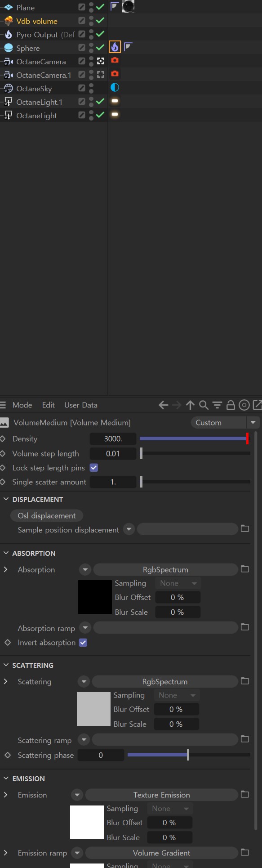Expand the Absorption parameter chevron
The image size is (262, 868).
(x=5, y=569)
